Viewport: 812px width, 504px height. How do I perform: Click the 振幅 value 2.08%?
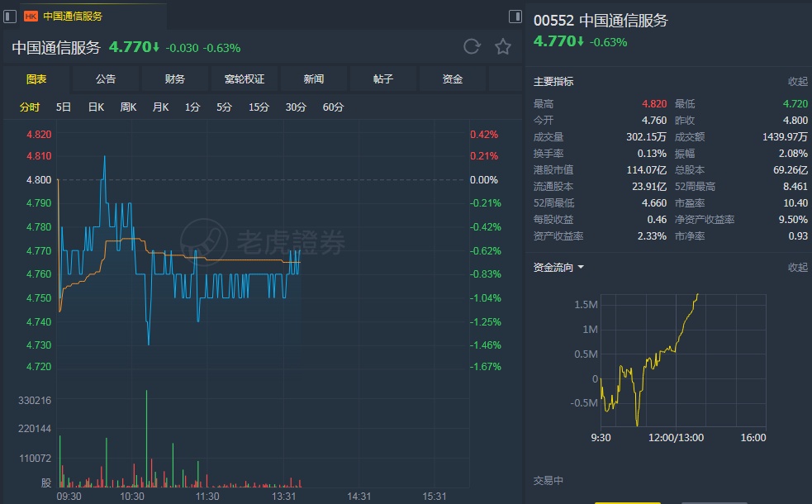pyautogui.click(x=793, y=154)
